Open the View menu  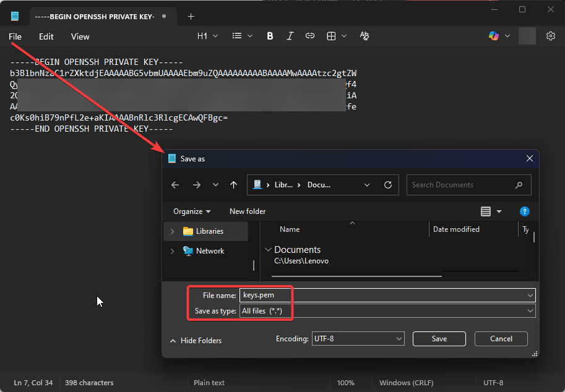pyautogui.click(x=80, y=36)
